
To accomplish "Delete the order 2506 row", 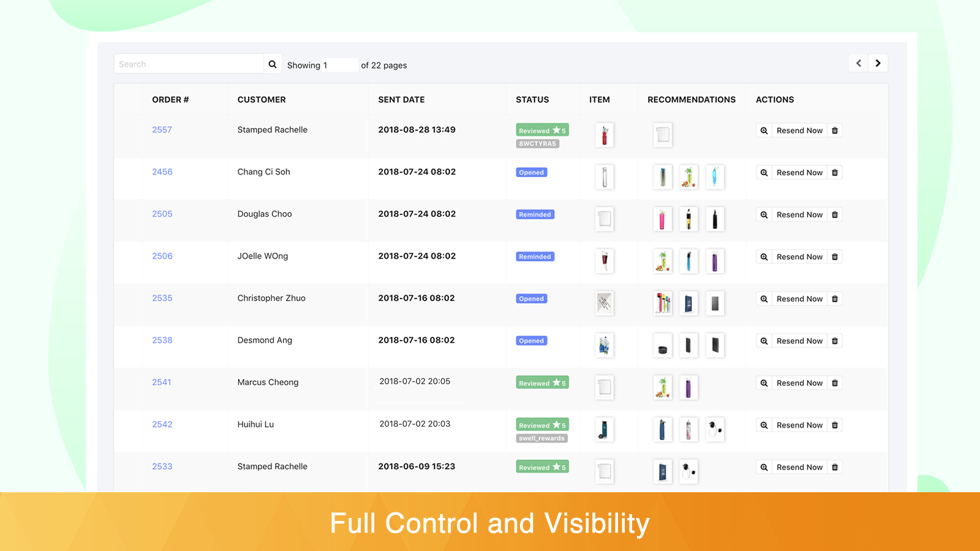I will point(835,257).
